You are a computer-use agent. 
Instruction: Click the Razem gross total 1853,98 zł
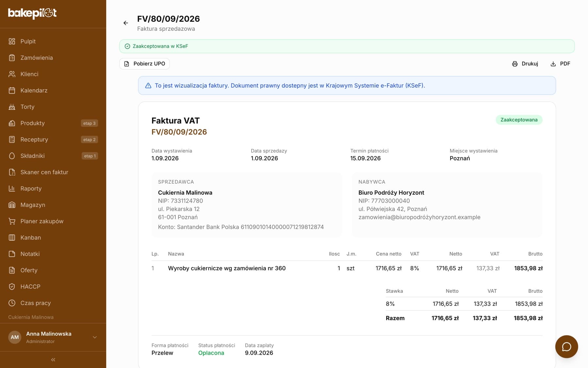[x=528, y=318]
